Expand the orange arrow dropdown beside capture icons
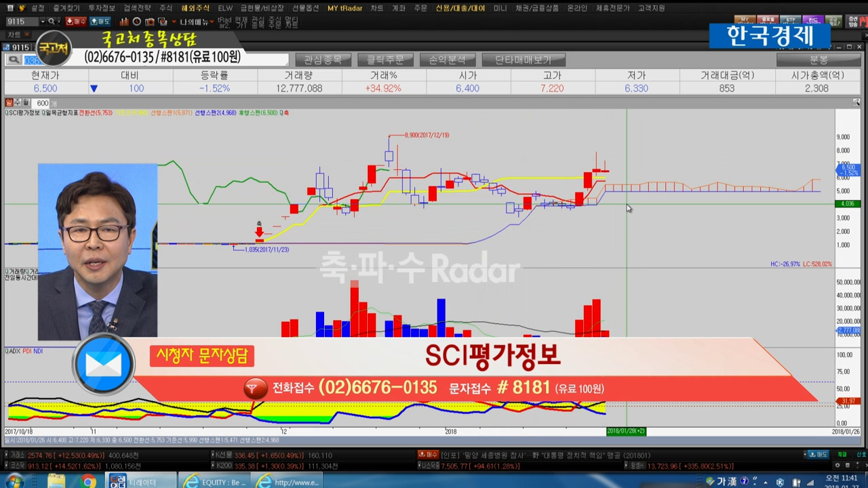The height and width of the screenshot is (488, 868). (x=174, y=22)
